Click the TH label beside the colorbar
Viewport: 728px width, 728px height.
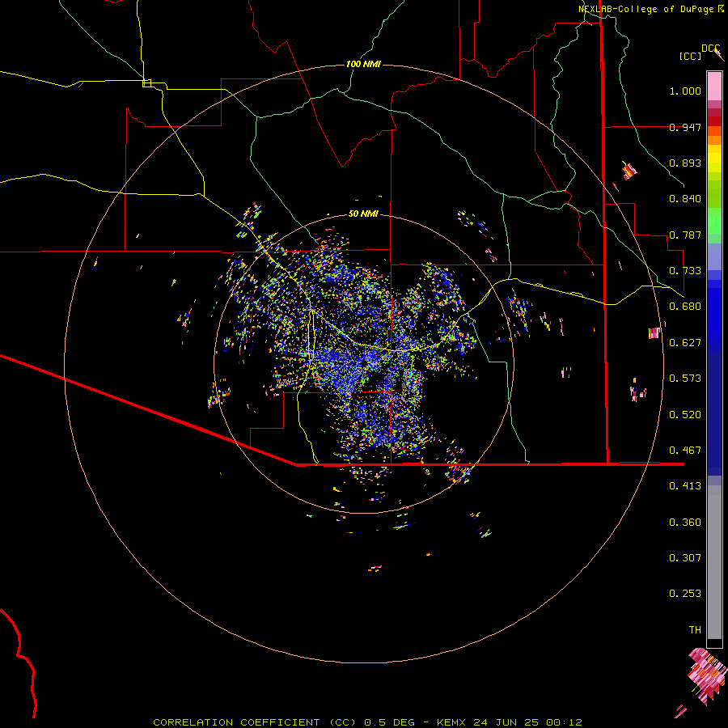(695, 630)
